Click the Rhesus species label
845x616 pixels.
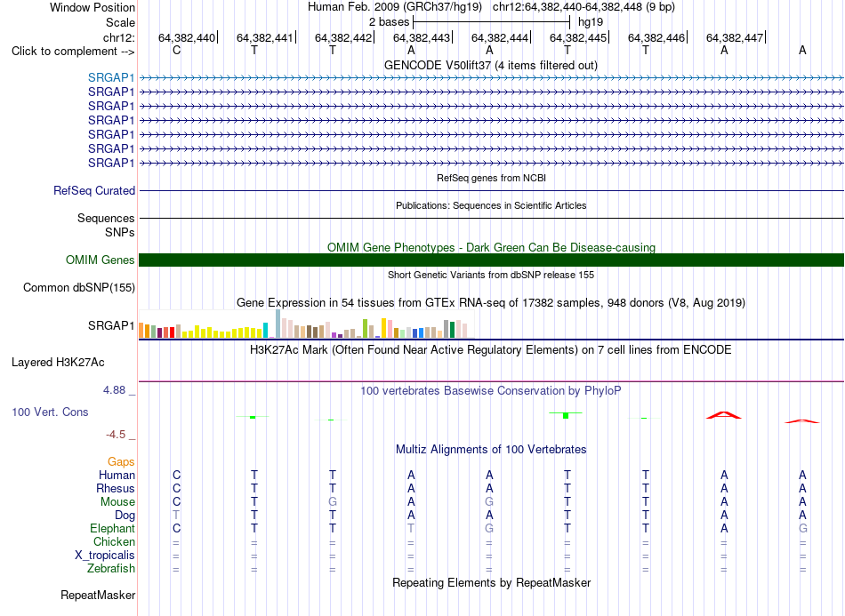[116, 488]
